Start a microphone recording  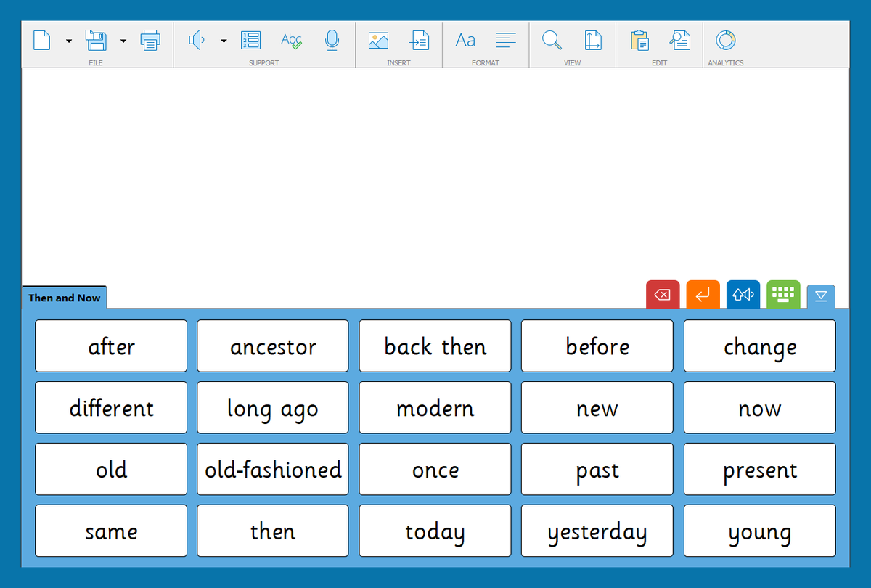pyautogui.click(x=332, y=40)
